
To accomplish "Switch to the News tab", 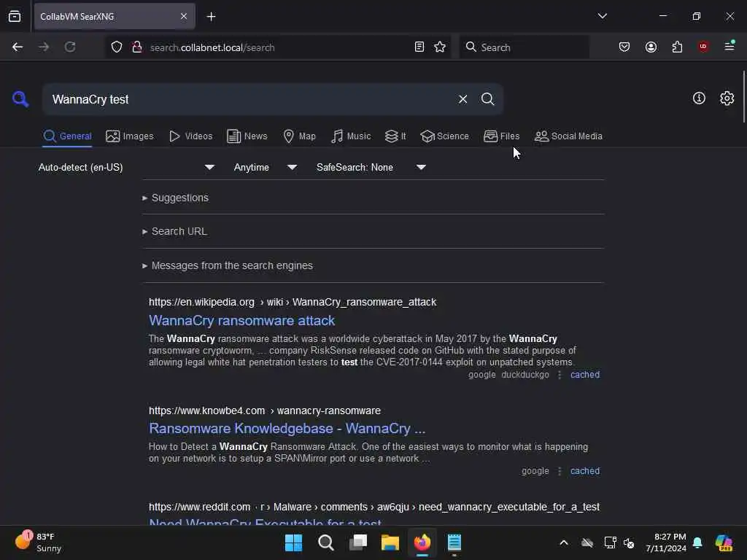I will pyautogui.click(x=247, y=136).
